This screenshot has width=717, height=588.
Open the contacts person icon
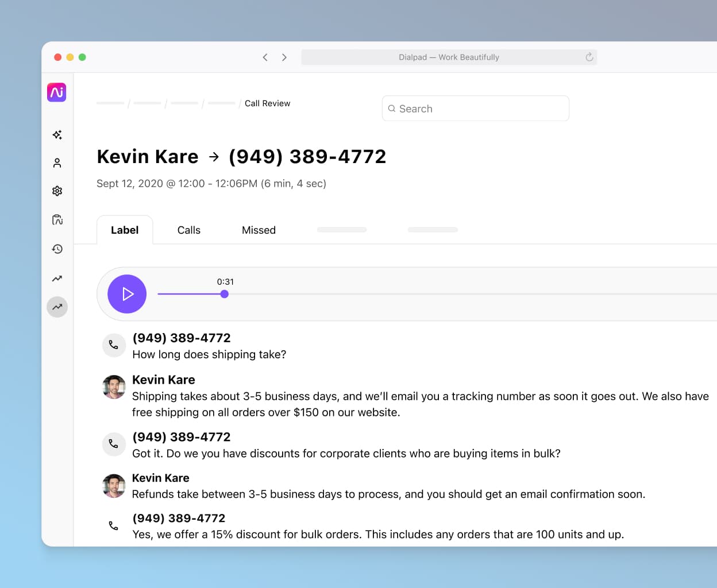click(56, 163)
